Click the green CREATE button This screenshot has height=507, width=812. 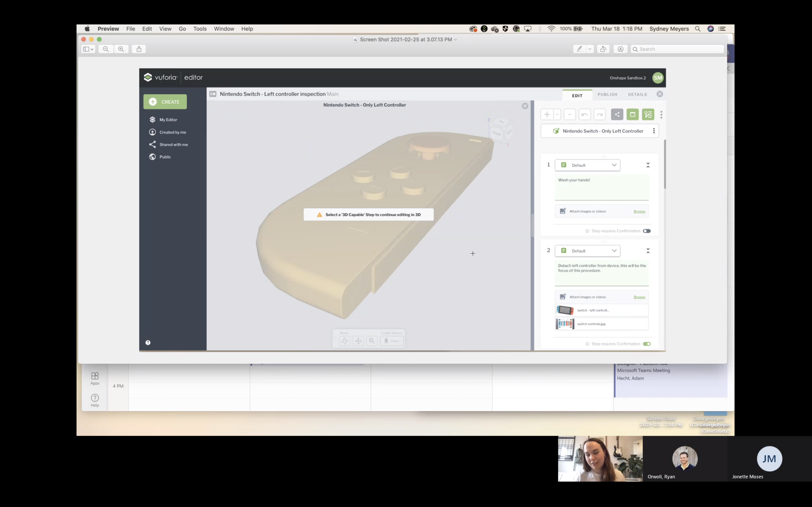165,102
